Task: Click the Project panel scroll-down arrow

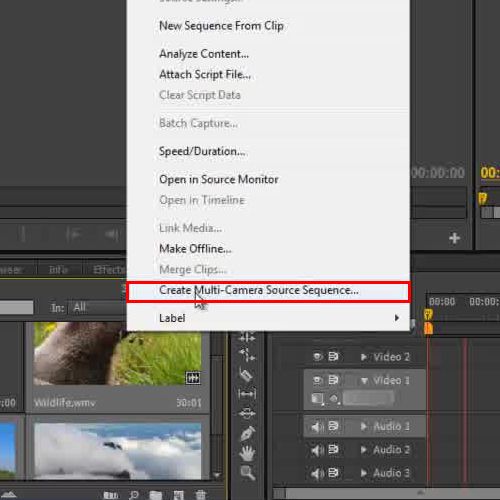Action: tap(217, 475)
